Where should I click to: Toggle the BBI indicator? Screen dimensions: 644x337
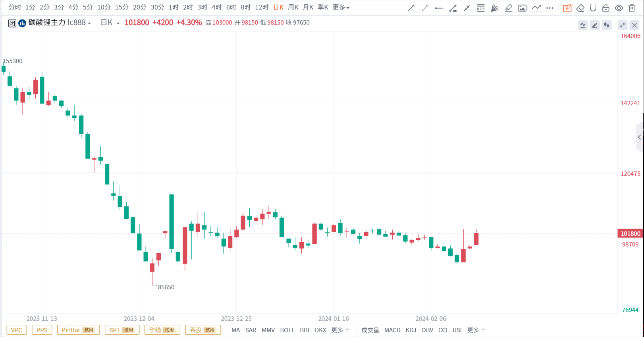[x=305, y=330]
